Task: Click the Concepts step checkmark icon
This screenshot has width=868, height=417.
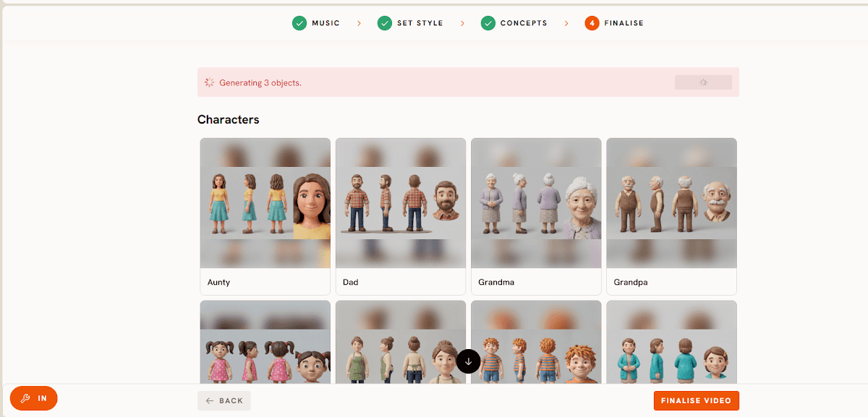Action: click(488, 23)
